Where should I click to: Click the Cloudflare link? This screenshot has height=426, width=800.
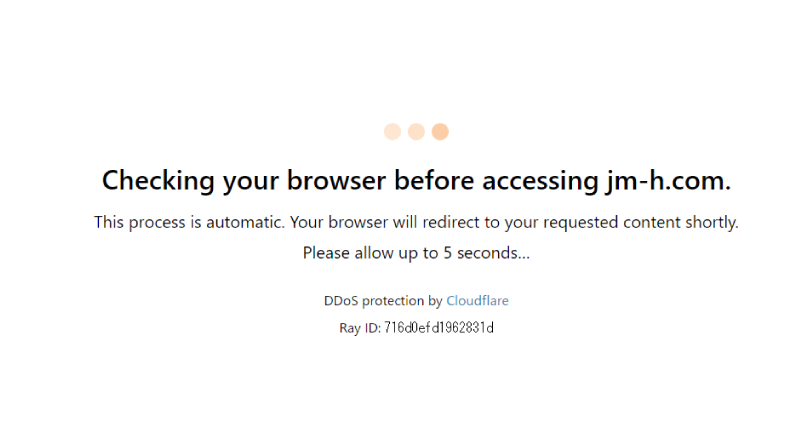click(x=477, y=300)
